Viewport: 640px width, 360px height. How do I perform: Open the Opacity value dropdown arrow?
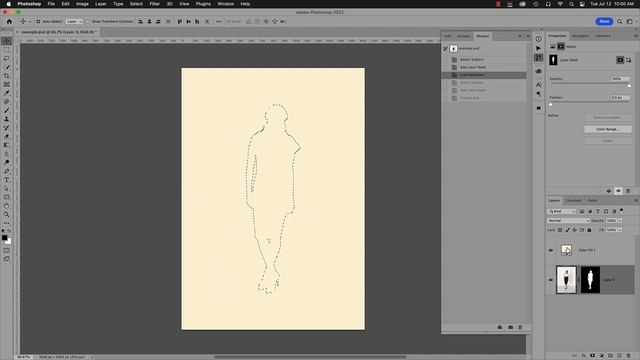[620, 221]
